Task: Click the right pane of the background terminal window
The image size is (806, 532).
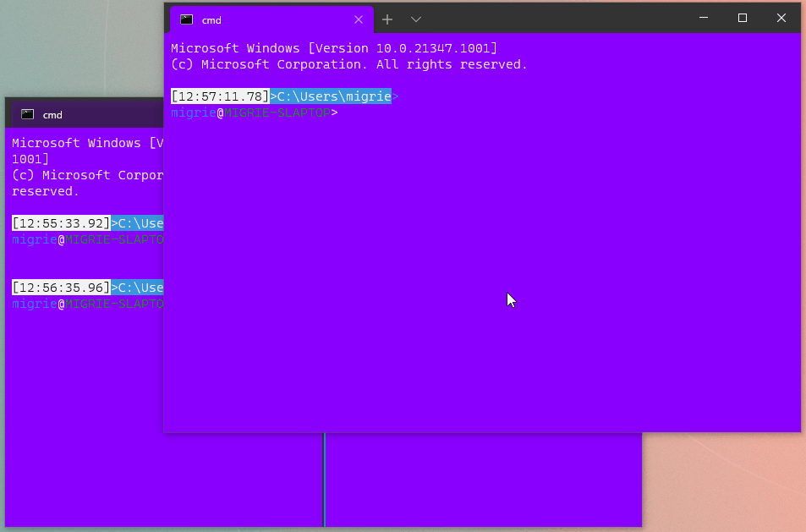Action: point(484,480)
